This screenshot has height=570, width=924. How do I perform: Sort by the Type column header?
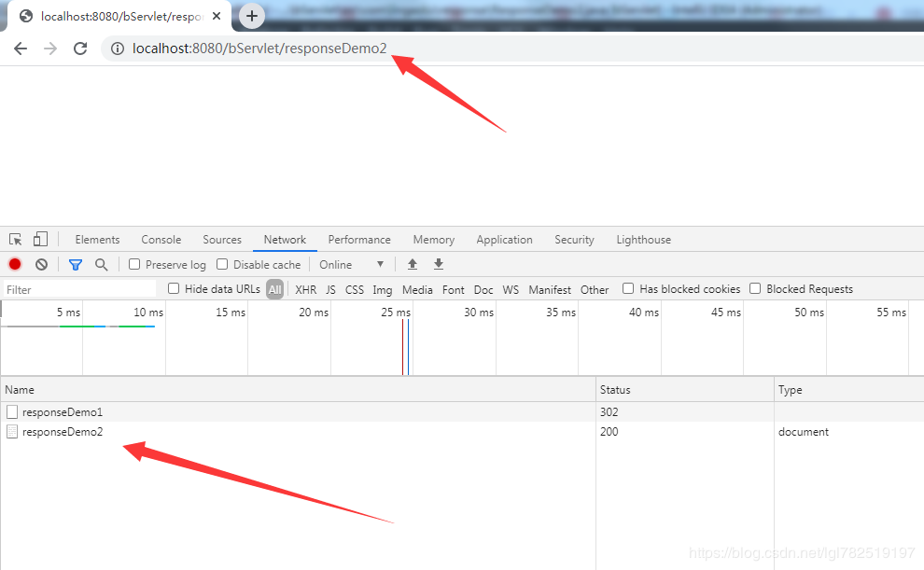tap(849, 390)
